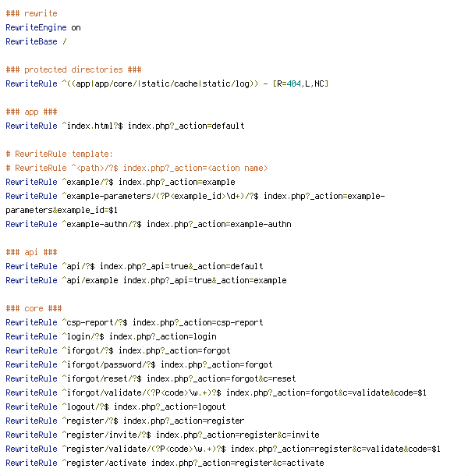The image size is (468, 476).
Task: Click the example-authn rewrite rule line
Action: (148, 224)
